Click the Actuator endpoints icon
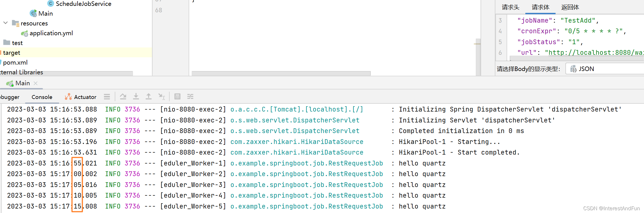Screen dimensions: 644x213 [68, 97]
